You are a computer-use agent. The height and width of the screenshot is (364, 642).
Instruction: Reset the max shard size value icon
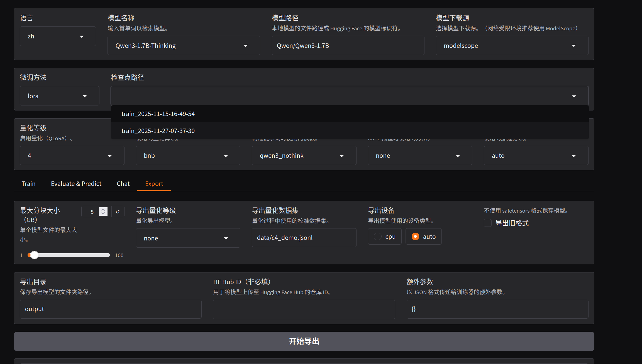pos(118,211)
